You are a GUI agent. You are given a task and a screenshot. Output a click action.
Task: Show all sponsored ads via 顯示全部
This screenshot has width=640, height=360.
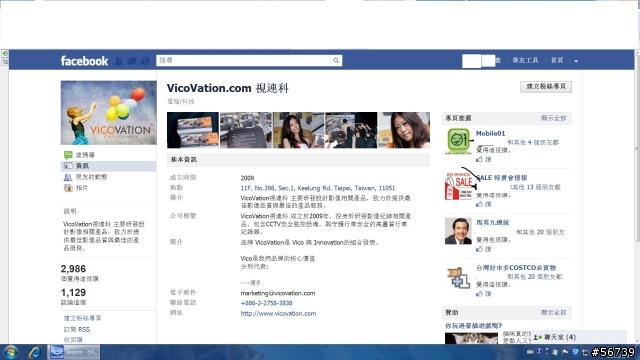click(553, 312)
